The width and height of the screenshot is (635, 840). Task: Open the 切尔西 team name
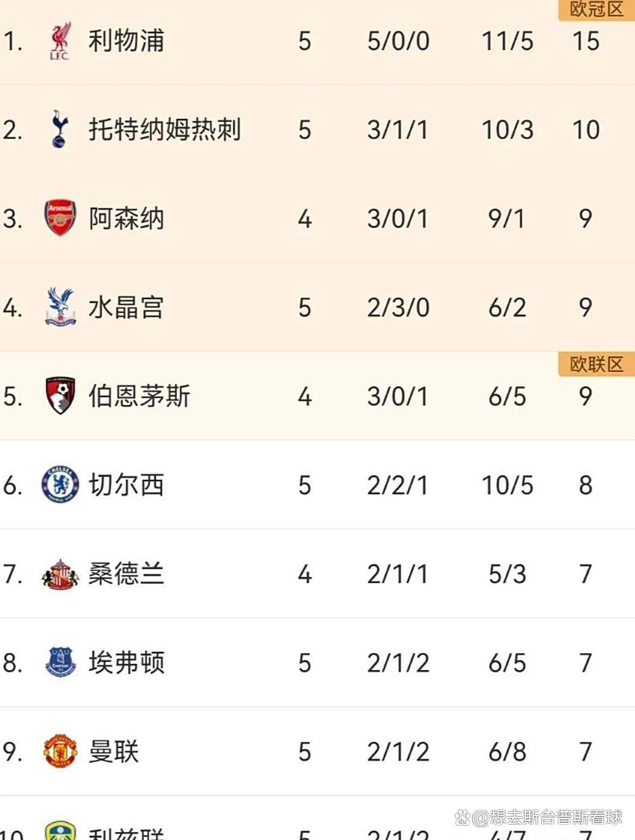[126, 485]
